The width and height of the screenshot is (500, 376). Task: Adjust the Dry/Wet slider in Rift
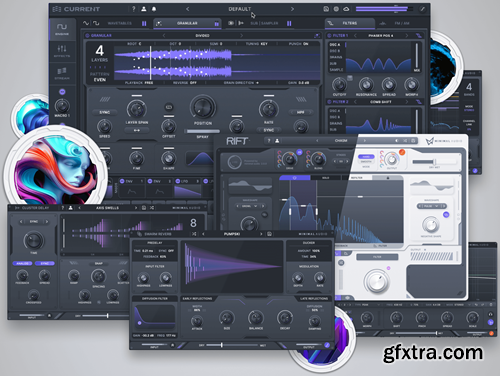tap(433, 162)
